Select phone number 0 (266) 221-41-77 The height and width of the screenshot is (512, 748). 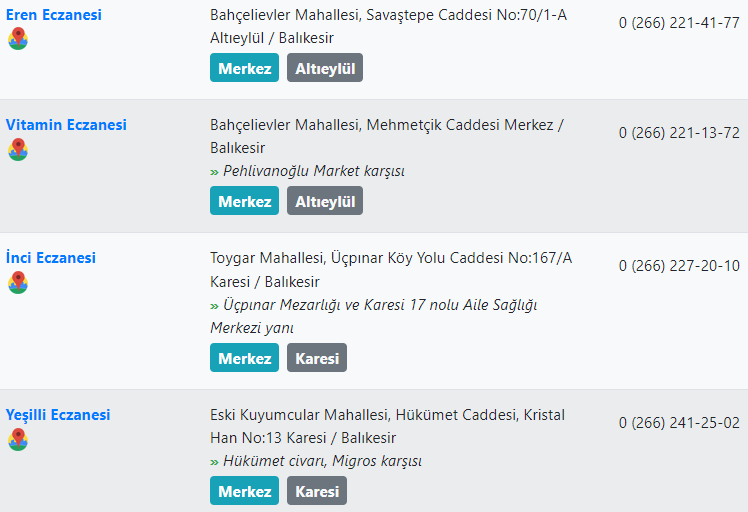[679, 23]
